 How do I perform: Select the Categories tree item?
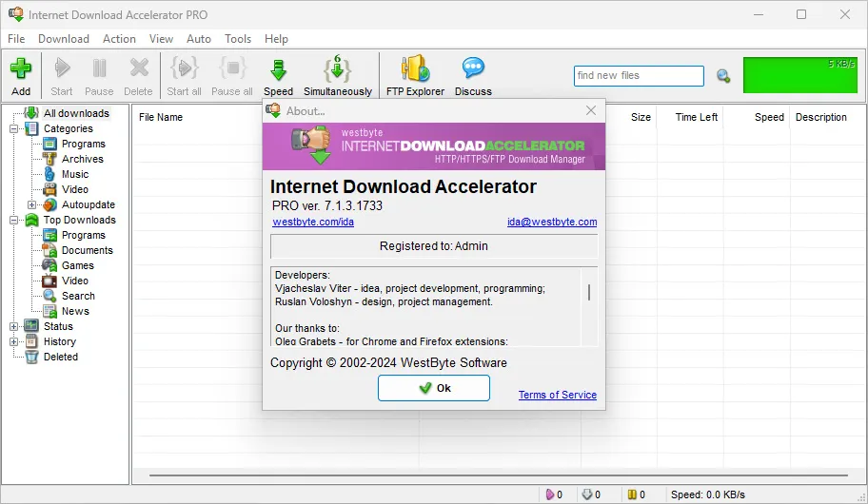[x=69, y=129]
